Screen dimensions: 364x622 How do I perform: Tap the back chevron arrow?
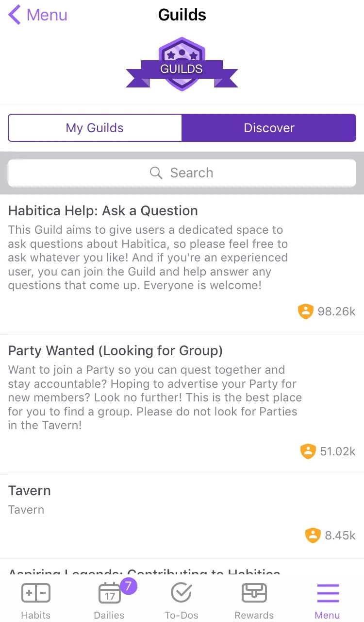tap(15, 15)
